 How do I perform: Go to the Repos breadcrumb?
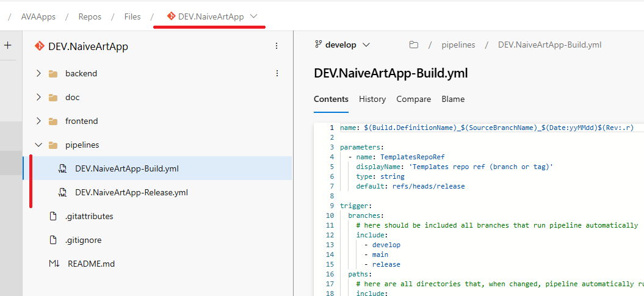(x=90, y=17)
